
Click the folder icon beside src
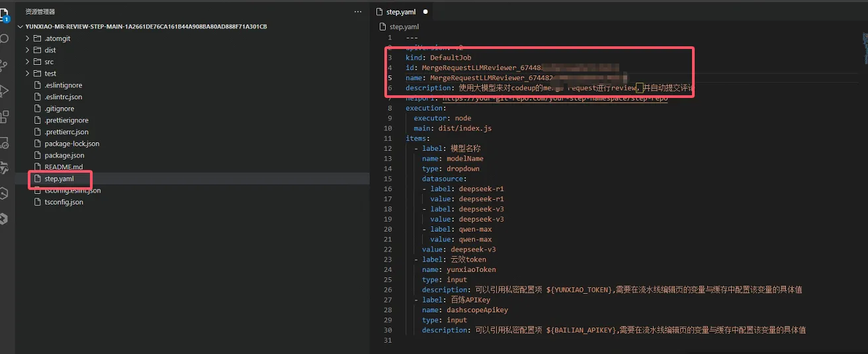tap(38, 62)
